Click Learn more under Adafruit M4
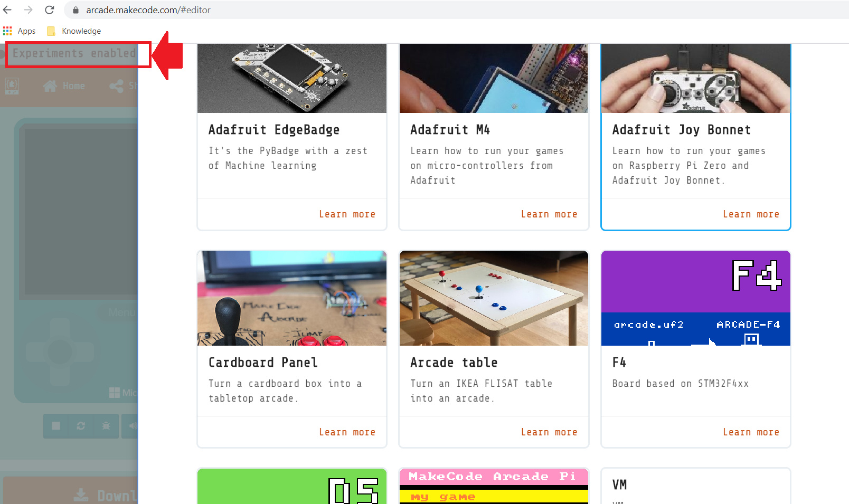849x504 pixels. (x=549, y=214)
